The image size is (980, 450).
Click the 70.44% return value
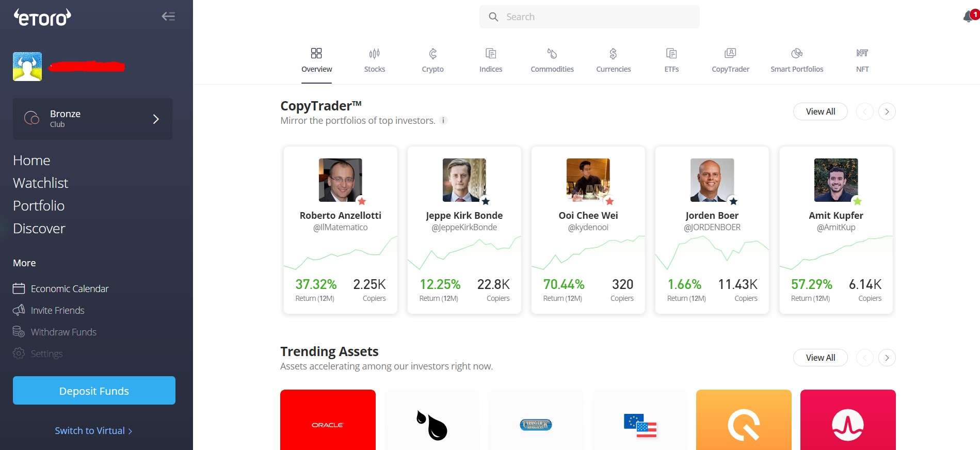(564, 284)
